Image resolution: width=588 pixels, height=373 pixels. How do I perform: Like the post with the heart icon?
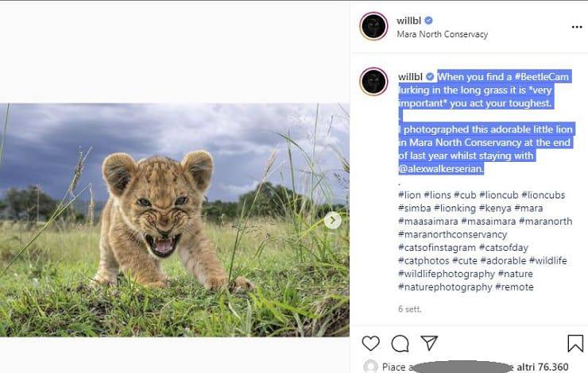point(370,344)
